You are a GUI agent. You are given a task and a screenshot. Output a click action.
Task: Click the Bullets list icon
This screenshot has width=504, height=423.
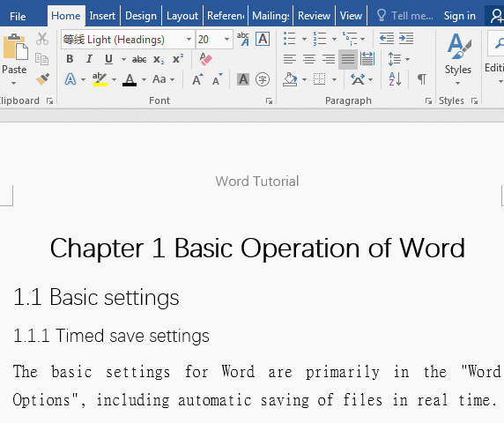coord(290,39)
